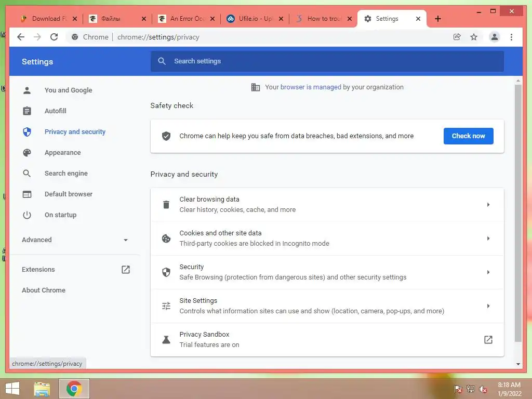
Task: Open Chrome's three-dot menu
Action: point(511,37)
